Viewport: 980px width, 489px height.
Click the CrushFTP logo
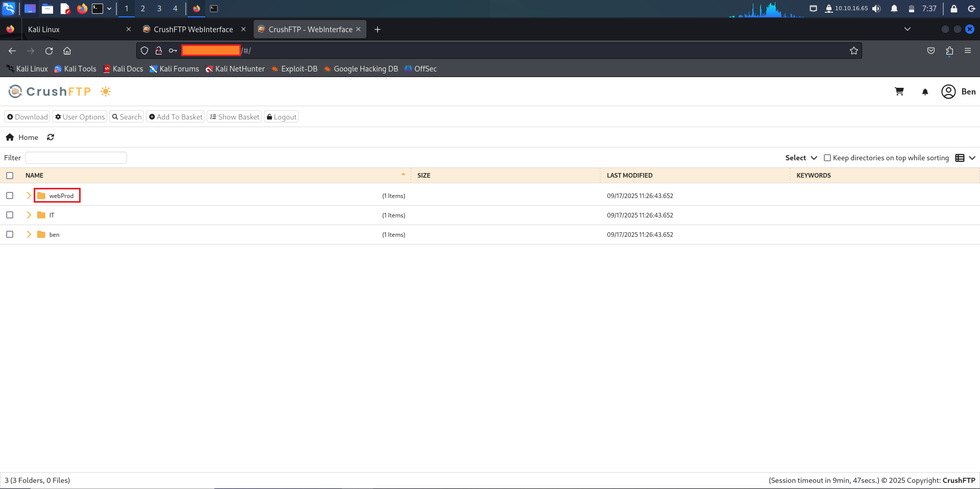pyautogui.click(x=50, y=91)
